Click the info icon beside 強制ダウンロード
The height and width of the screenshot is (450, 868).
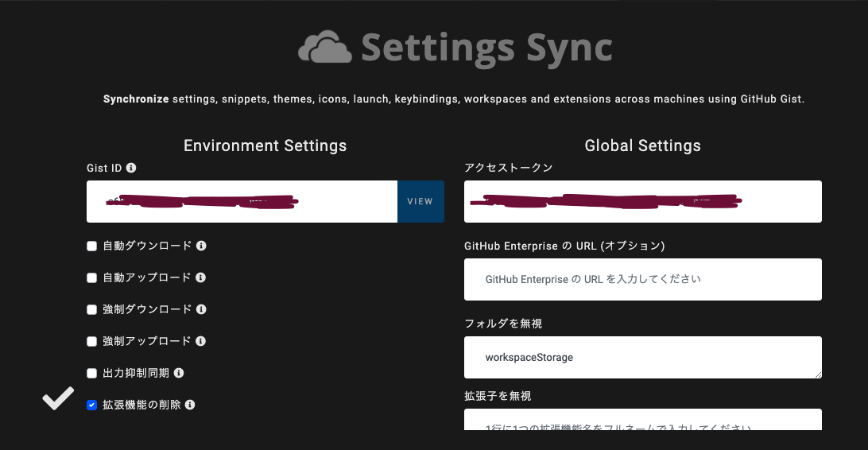(x=202, y=308)
